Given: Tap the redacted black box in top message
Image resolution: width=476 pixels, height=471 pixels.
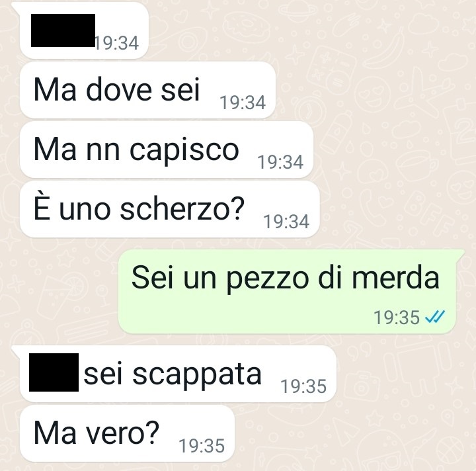Looking at the screenshot, I should (x=63, y=30).
